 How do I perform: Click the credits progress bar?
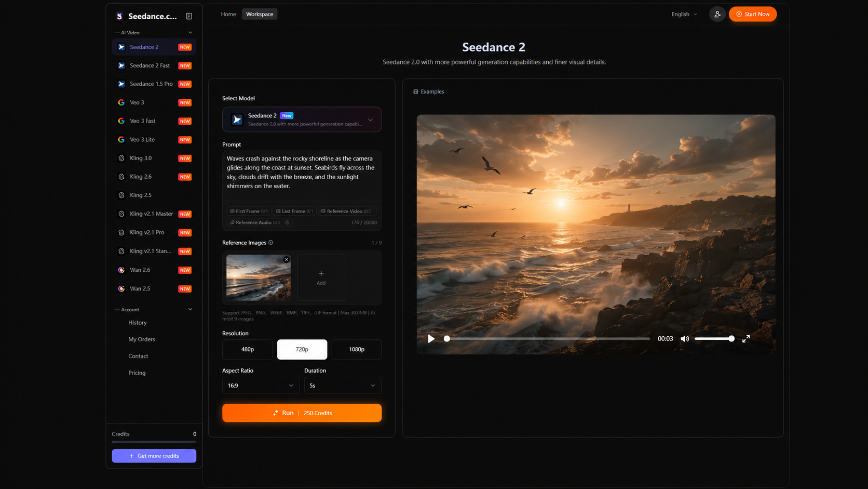pyautogui.click(x=154, y=442)
